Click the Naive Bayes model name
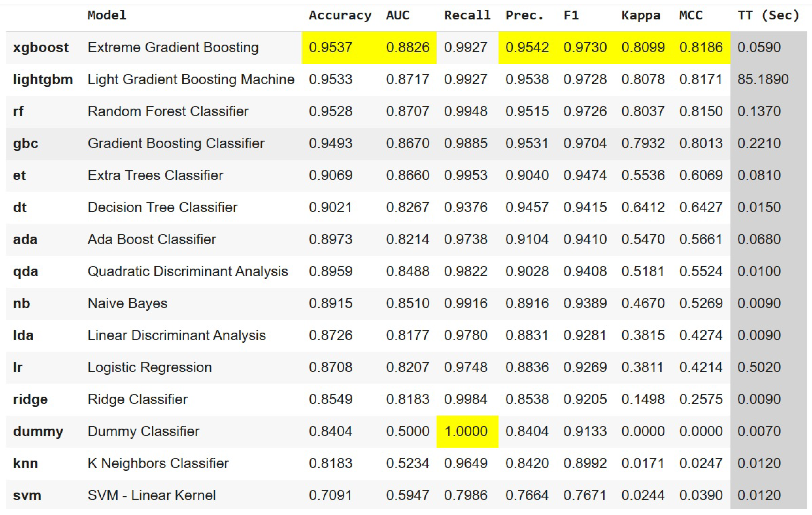Viewport: 812px width, 515px height. coord(127,303)
